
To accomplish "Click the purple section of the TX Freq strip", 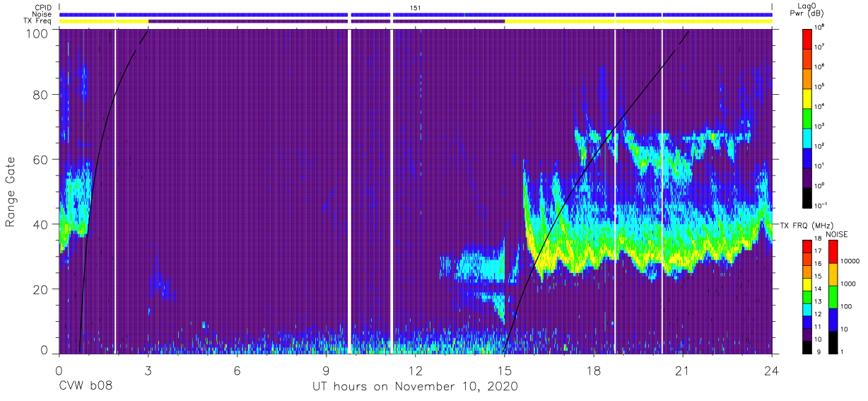I will pyautogui.click(x=326, y=21).
